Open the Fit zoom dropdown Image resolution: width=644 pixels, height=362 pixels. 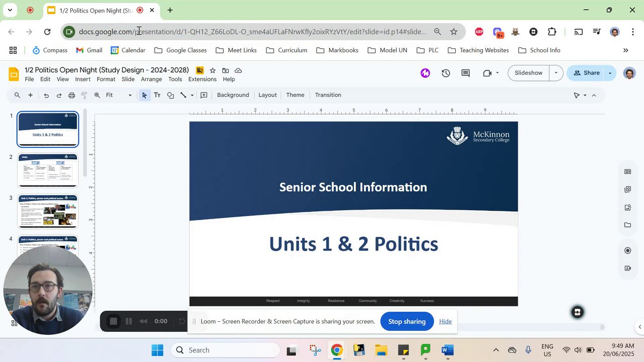tap(119, 95)
